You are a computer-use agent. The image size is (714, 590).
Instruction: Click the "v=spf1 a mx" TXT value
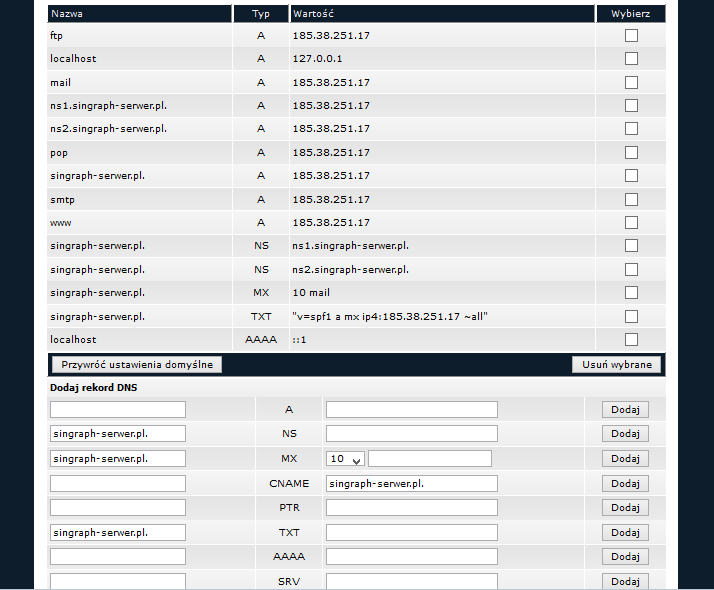[390, 317]
